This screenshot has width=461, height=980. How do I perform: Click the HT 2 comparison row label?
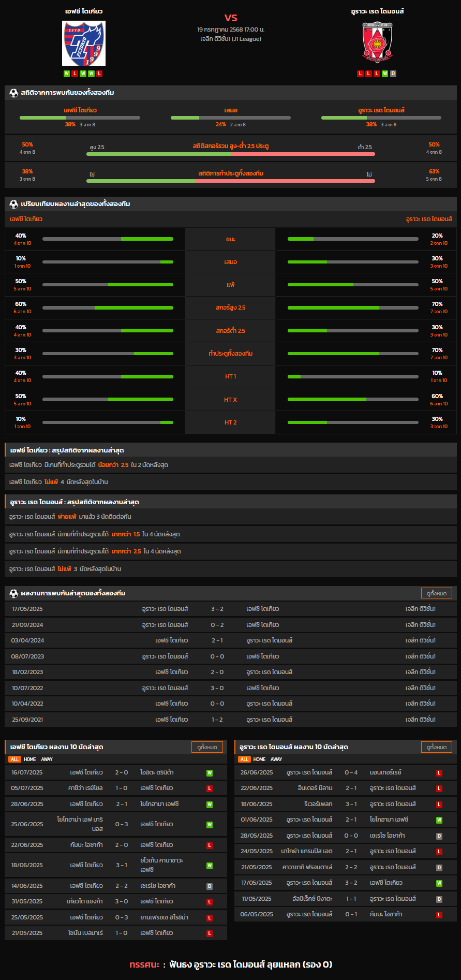231,422
